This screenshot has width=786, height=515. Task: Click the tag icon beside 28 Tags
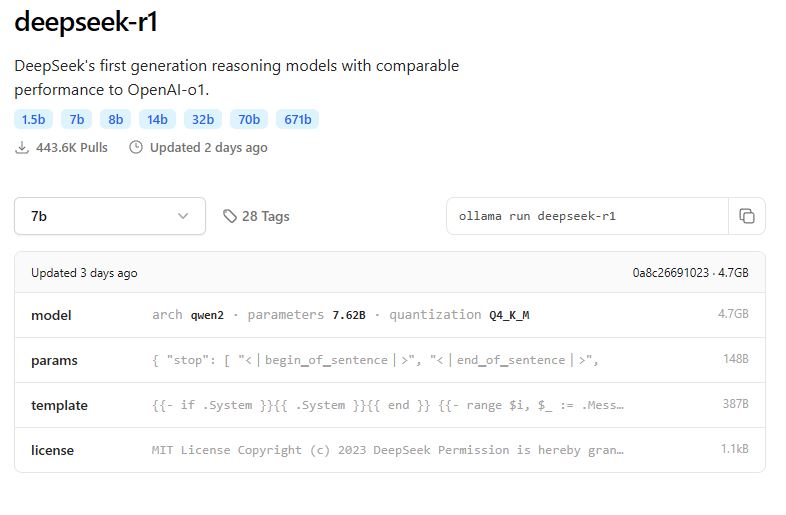pyautogui.click(x=230, y=216)
